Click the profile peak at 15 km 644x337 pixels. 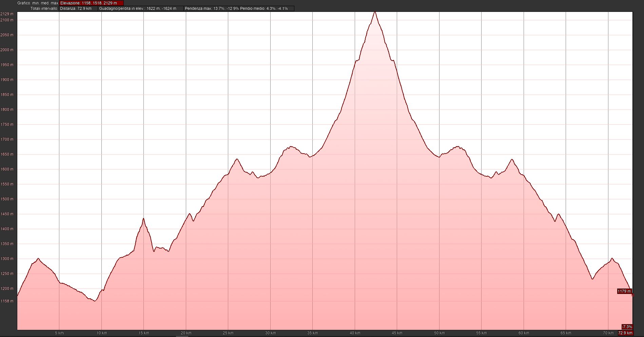point(143,219)
